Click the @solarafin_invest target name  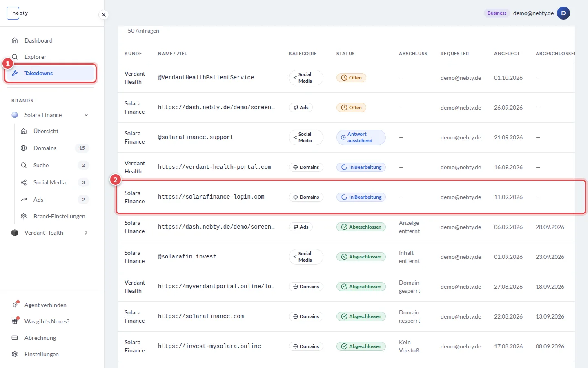tap(187, 257)
